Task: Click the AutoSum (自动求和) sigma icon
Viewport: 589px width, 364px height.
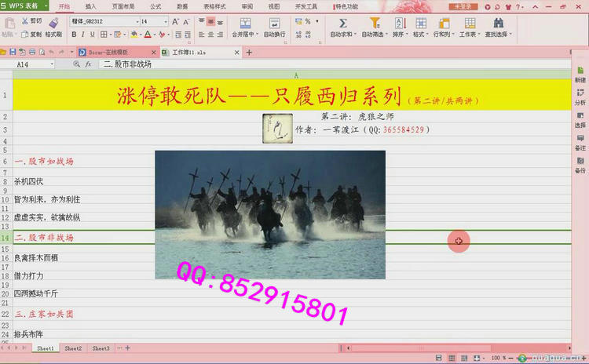Action: click(x=342, y=24)
